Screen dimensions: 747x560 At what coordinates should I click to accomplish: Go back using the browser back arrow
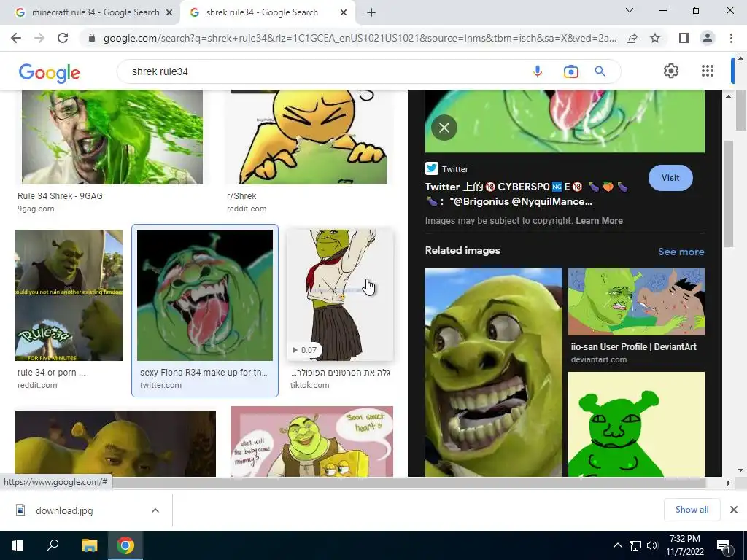(x=16, y=38)
